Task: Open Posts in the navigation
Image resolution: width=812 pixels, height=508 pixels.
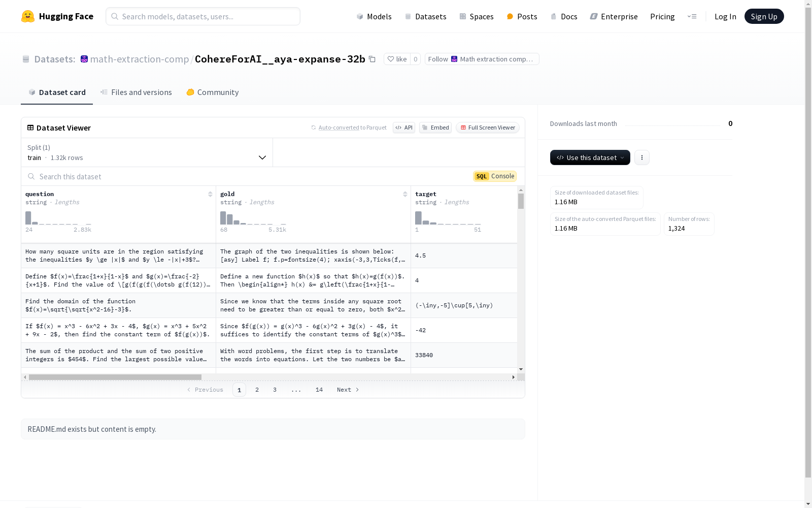Action: tap(522, 16)
